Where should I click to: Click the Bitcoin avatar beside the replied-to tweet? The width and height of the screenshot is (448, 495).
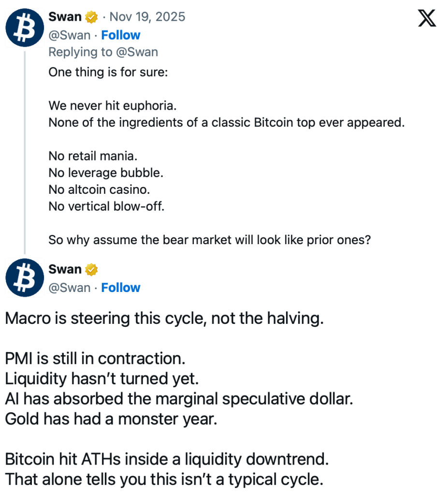click(x=25, y=27)
